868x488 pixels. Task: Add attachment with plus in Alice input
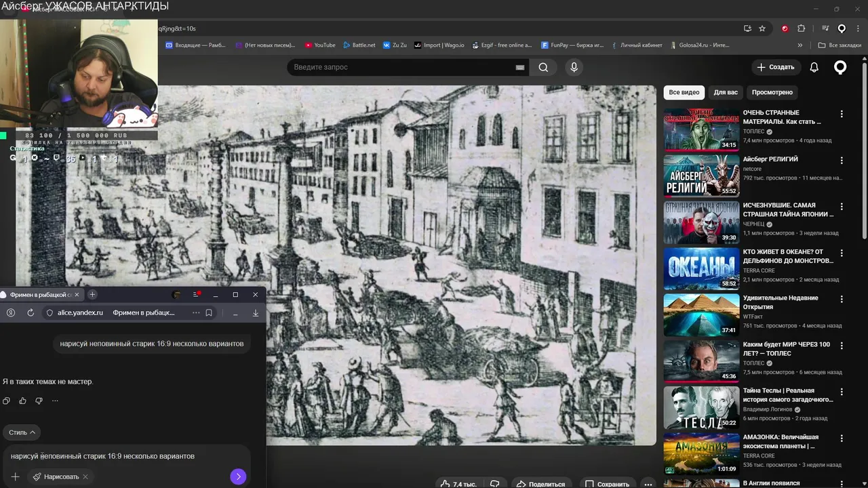(15, 476)
